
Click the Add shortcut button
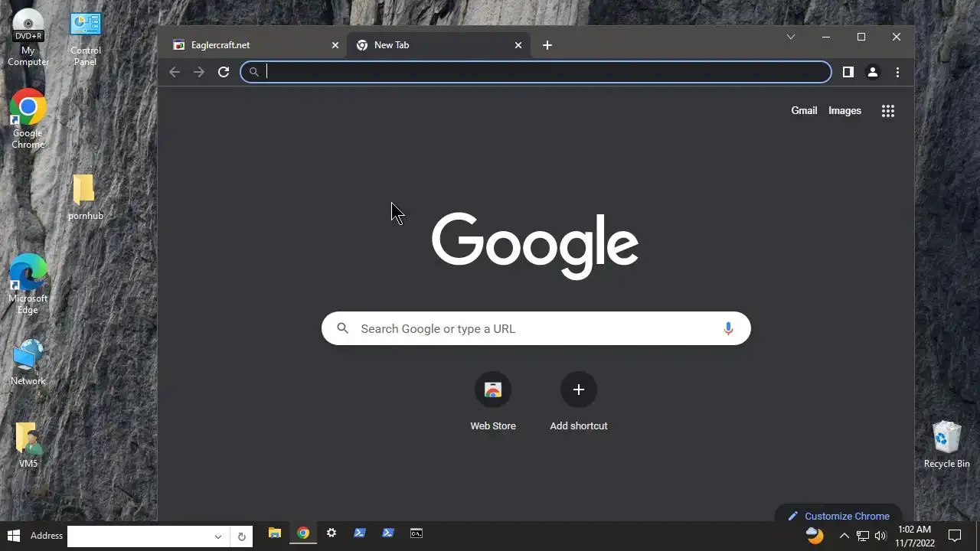pyautogui.click(x=579, y=402)
